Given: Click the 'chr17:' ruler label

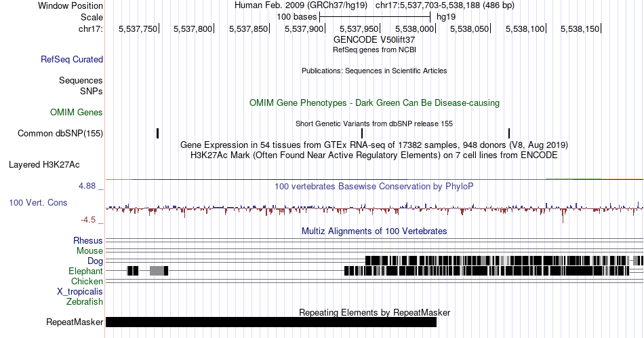Looking at the screenshot, I should (x=90, y=29).
